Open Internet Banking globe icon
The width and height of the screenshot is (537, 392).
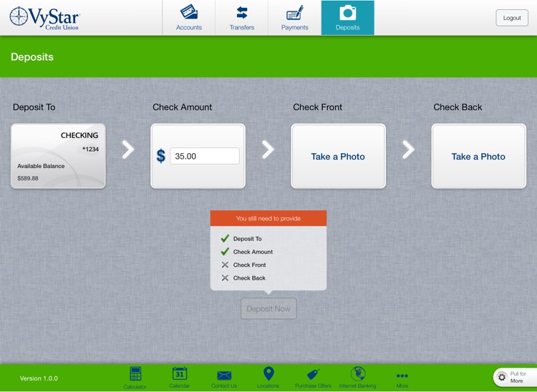357,377
